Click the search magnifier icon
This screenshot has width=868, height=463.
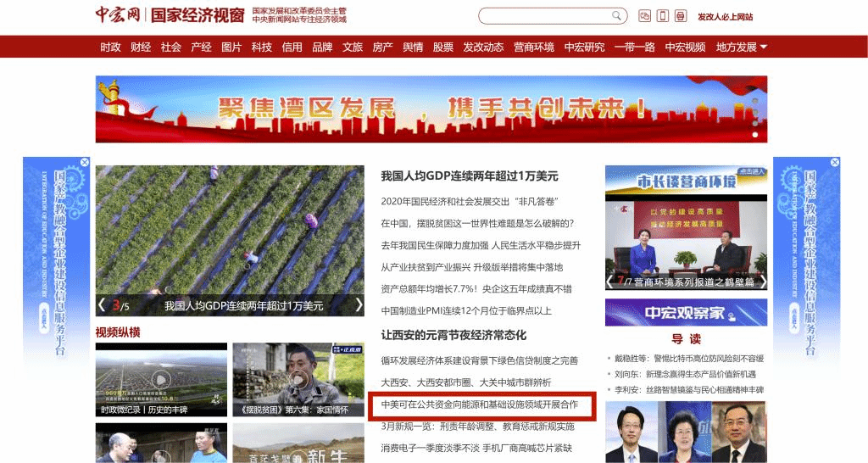[616, 16]
